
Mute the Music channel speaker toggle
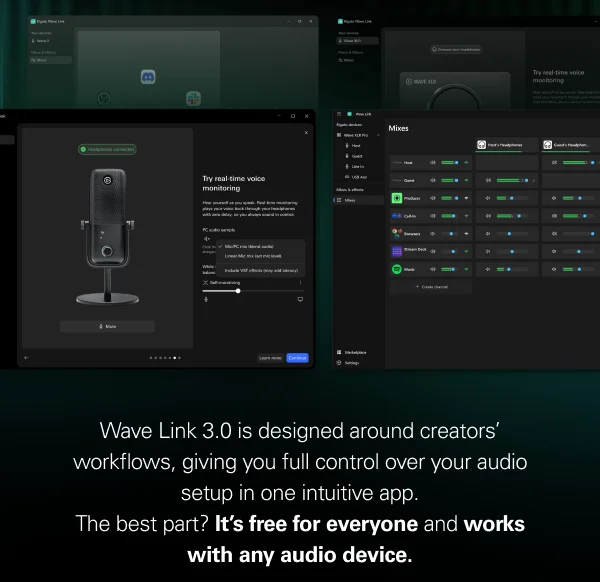[x=433, y=269]
